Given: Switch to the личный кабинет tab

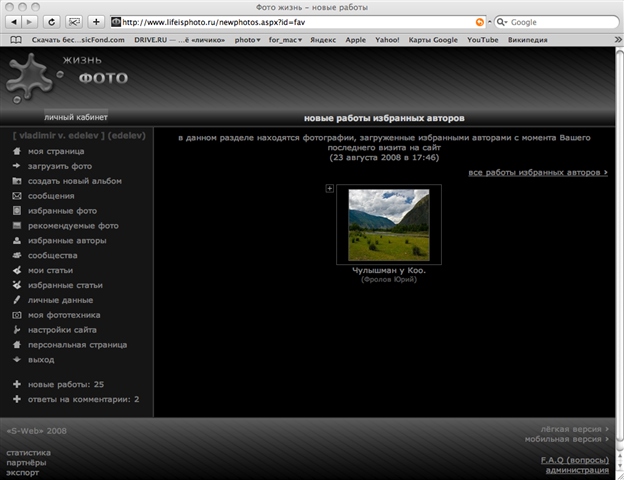Looking at the screenshot, I should (x=75, y=117).
